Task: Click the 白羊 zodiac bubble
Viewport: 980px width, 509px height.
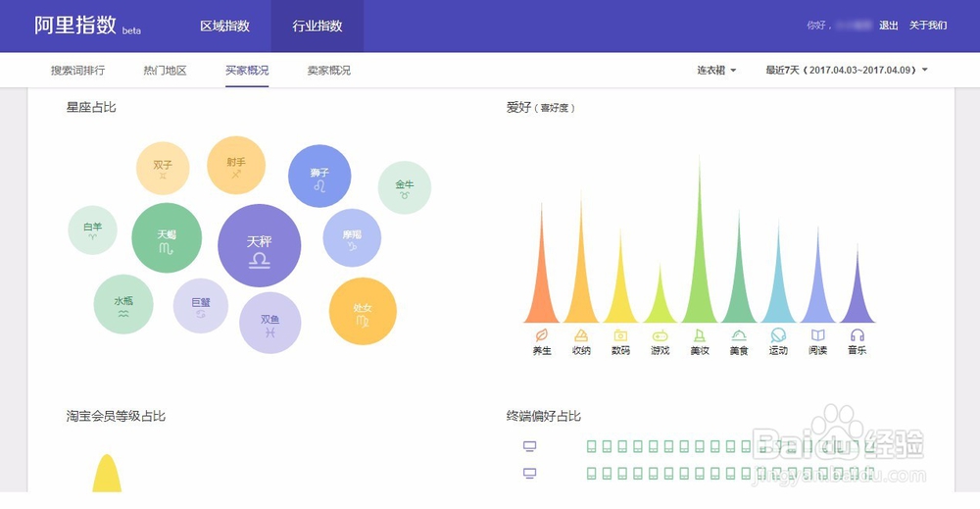Action: point(92,230)
